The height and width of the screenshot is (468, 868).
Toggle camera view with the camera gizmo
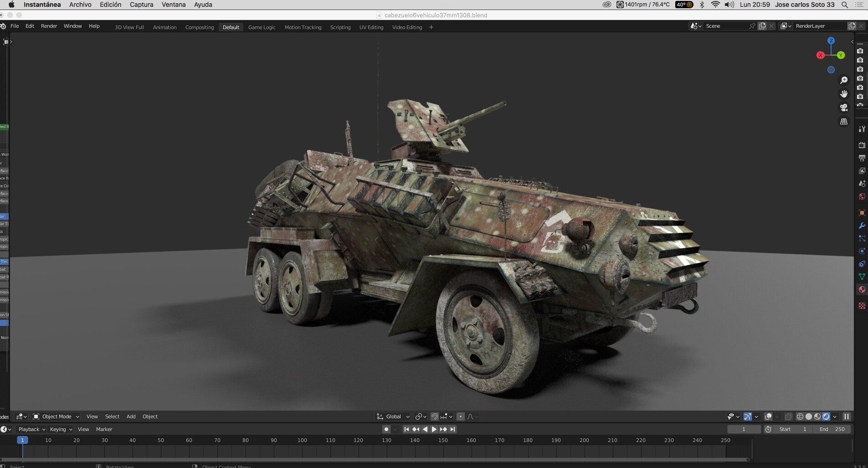coord(844,108)
